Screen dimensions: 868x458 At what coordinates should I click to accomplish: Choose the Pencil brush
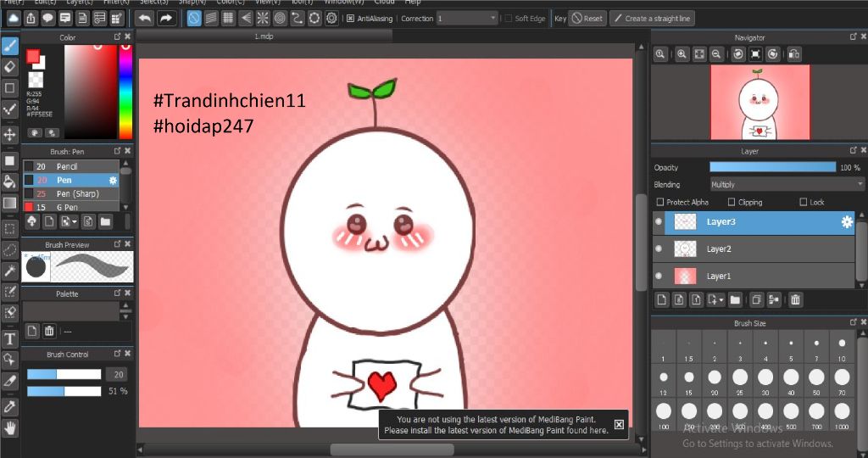(71, 166)
